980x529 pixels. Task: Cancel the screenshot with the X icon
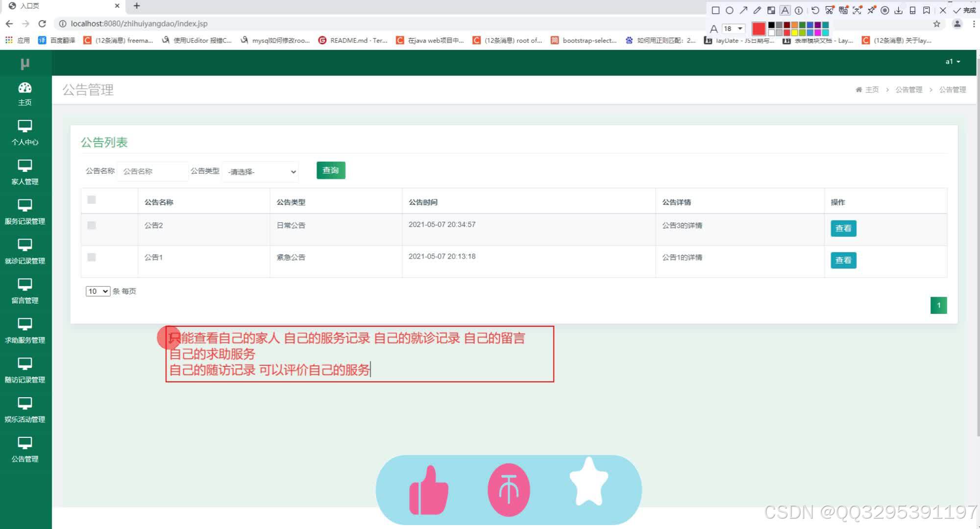943,10
